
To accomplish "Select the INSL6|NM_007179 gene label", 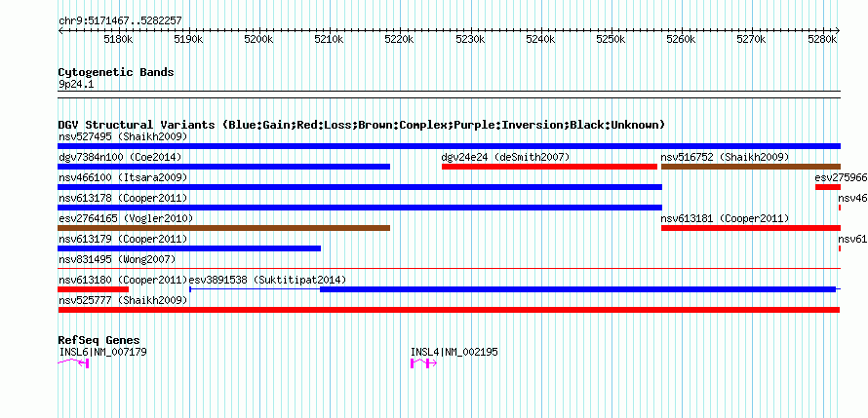I will 103,352.
